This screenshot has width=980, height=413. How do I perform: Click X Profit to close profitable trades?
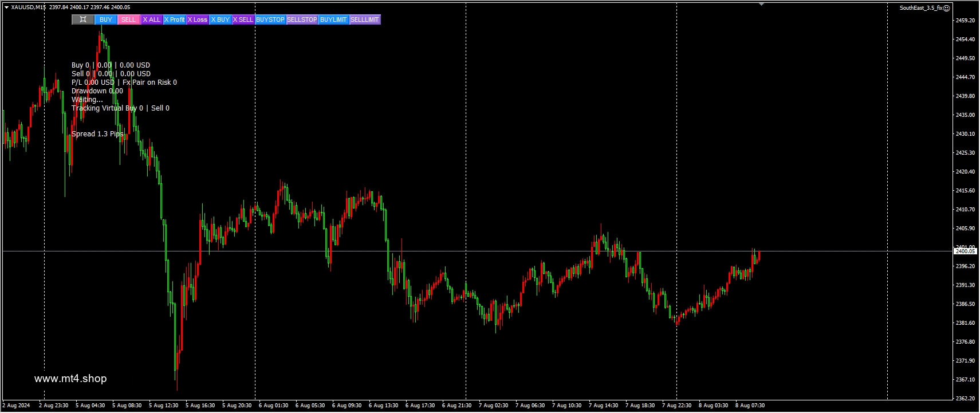[175, 19]
